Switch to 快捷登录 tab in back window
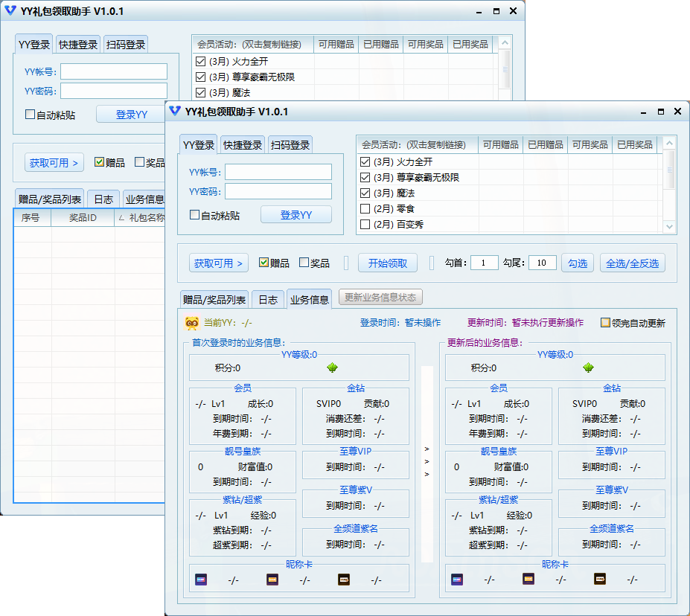This screenshot has width=690, height=616. coord(78,45)
